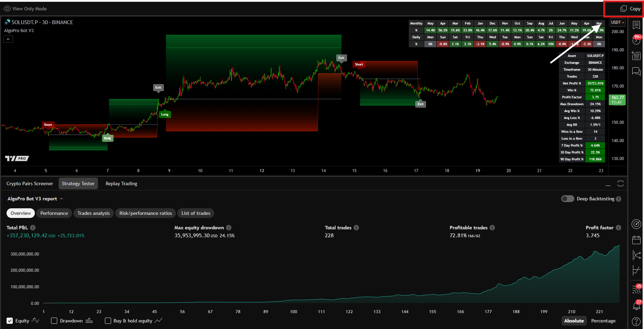The height and width of the screenshot is (329, 644).
Task: Open the Alerts clock icon
Action: [x=636, y=40]
